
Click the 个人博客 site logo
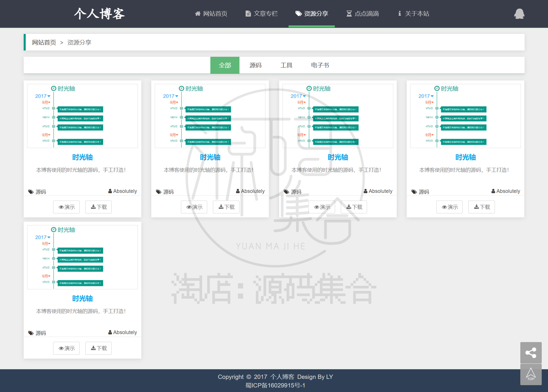pos(99,14)
